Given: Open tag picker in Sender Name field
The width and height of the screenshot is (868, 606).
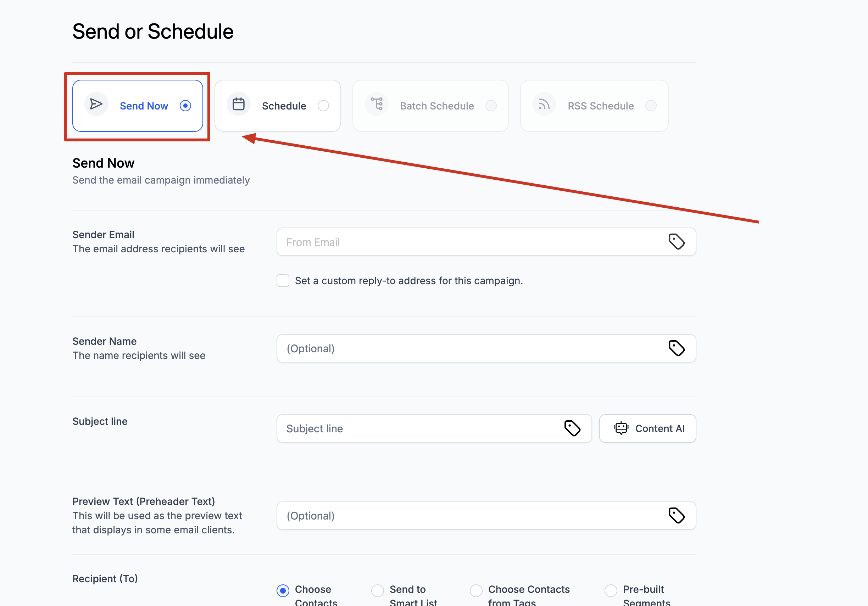Looking at the screenshot, I should (x=676, y=348).
